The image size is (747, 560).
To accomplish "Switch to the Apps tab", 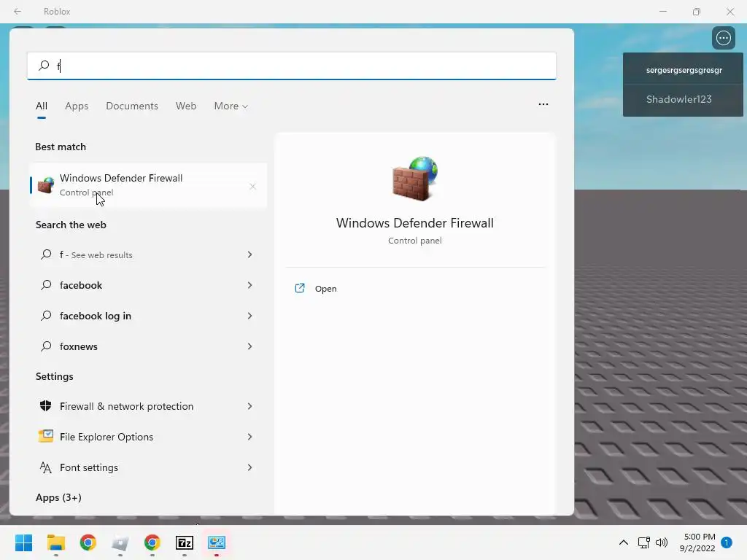I will pos(77,106).
